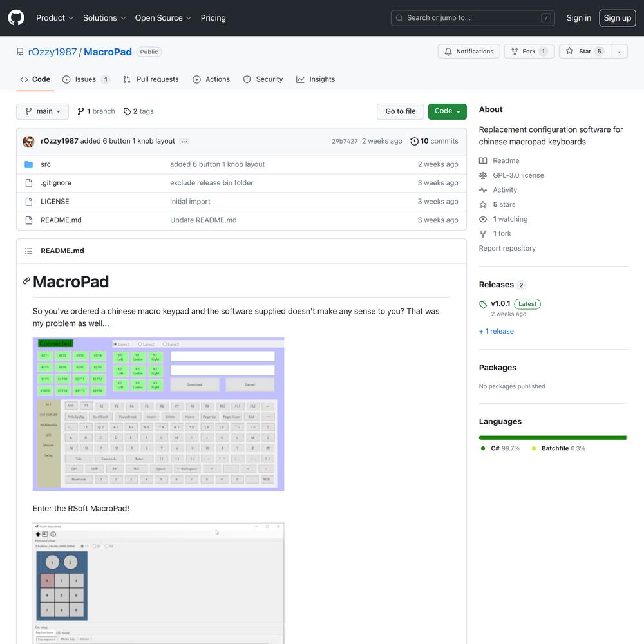Open the Batchfile language link

coord(558,448)
